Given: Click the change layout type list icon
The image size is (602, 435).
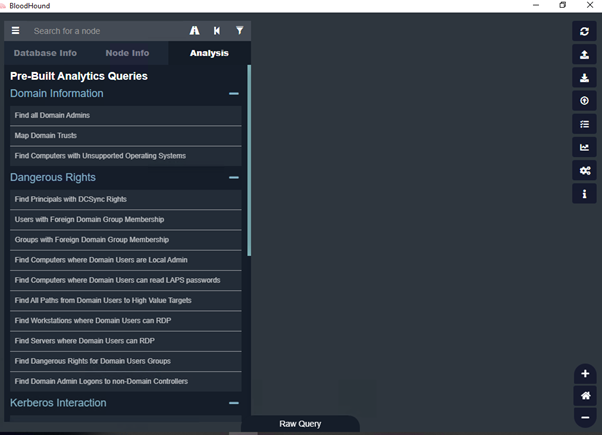Looking at the screenshot, I should [585, 124].
